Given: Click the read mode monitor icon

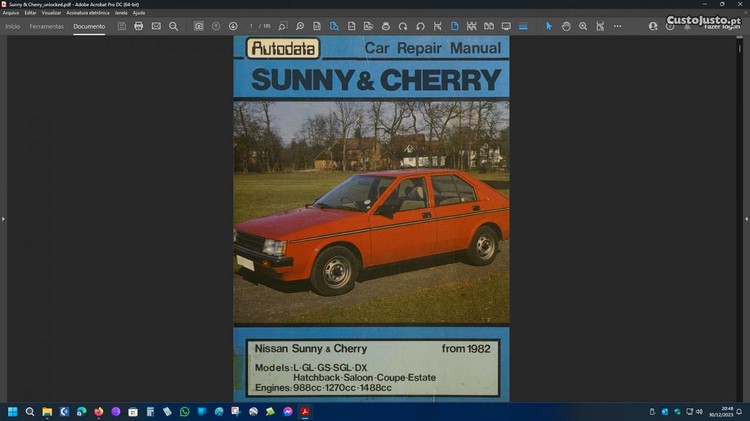Looking at the screenshot, I should [x=506, y=26].
